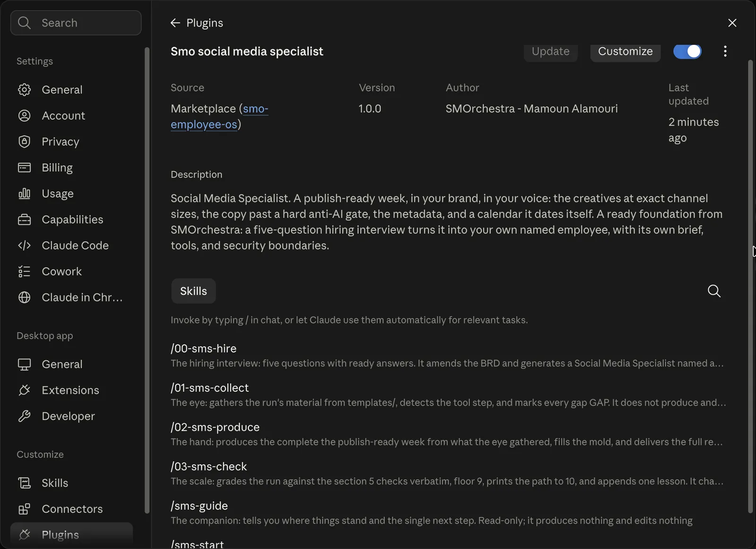
Task: Click the Claude in Chrome globe icon
Action: [x=25, y=298]
